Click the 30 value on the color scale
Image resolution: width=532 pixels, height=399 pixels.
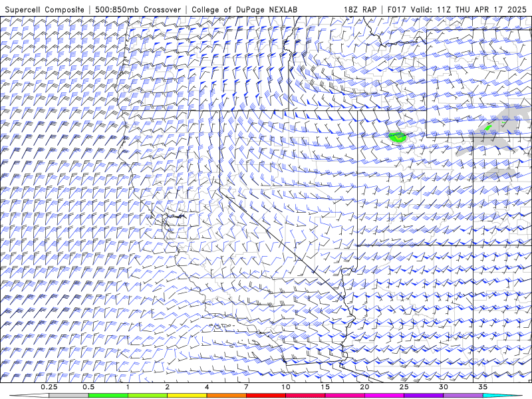(x=443, y=387)
